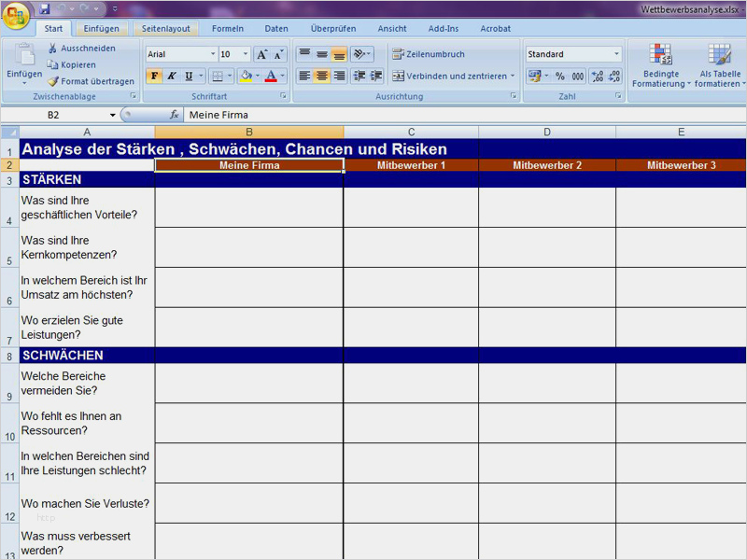
Task: Apply the yellow fill color bucket
Action: (x=246, y=77)
